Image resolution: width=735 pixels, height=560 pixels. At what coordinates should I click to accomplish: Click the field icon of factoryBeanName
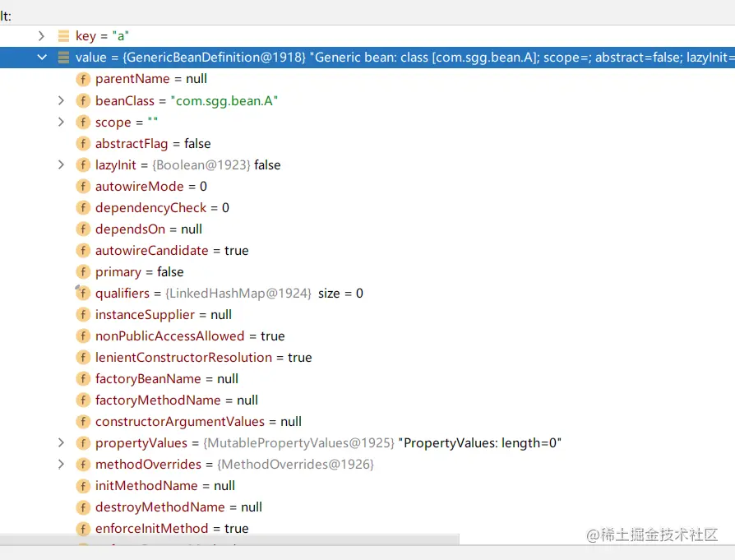(83, 378)
